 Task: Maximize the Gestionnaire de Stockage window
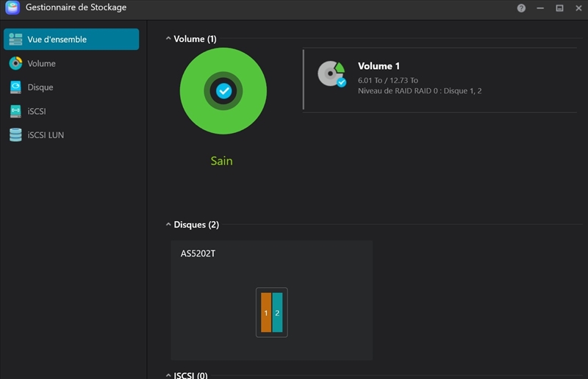click(x=559, y=8)
